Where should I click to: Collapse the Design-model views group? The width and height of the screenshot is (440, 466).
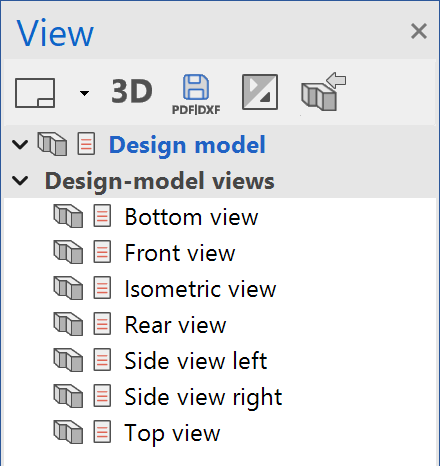(x=20, y=180)
